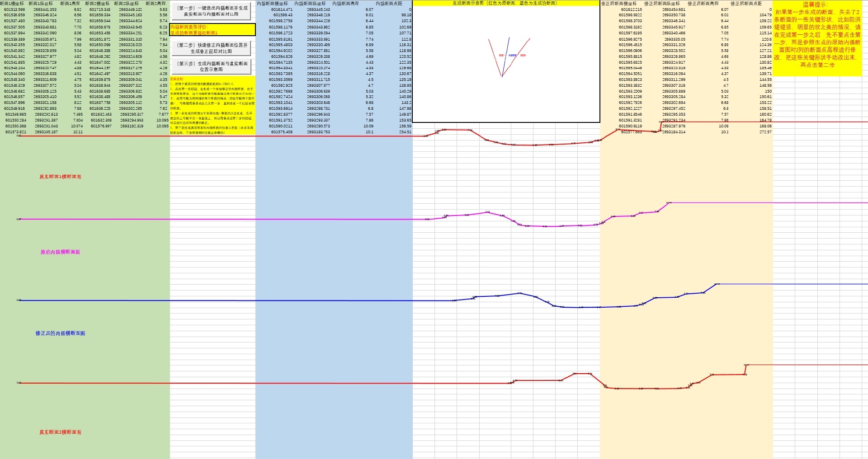Select cell with value 601576.997
Screen dimensions: 868x459
[x=101, y=126]
